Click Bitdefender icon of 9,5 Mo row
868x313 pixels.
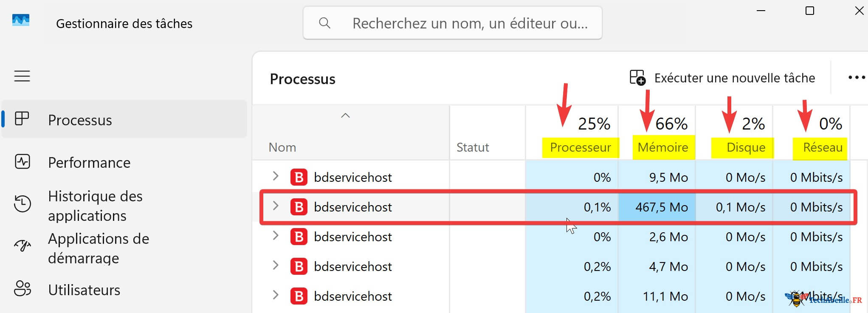coord(299,177)
